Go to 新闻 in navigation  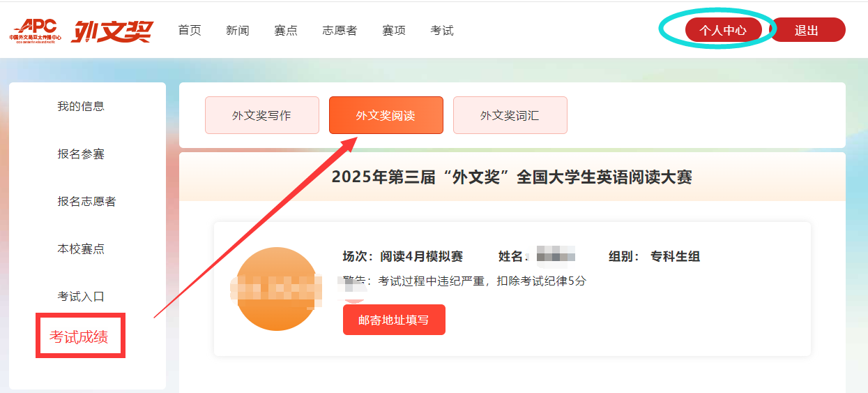click(238, 30)
